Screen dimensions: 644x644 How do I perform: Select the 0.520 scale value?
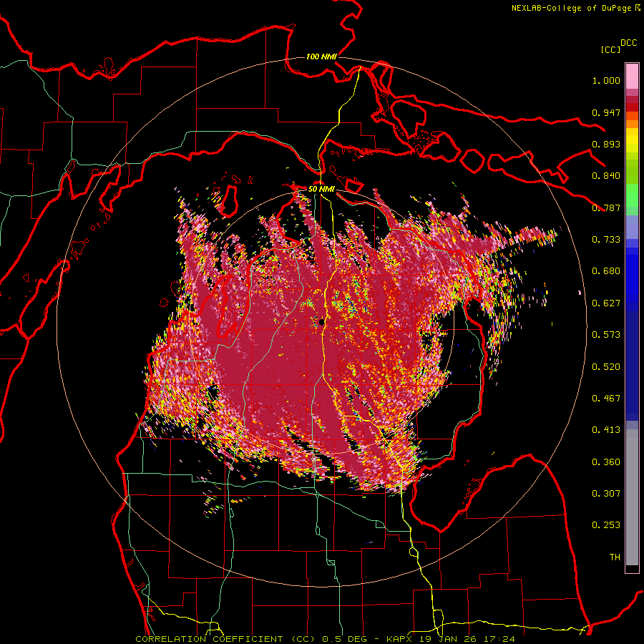coord(606,367)
